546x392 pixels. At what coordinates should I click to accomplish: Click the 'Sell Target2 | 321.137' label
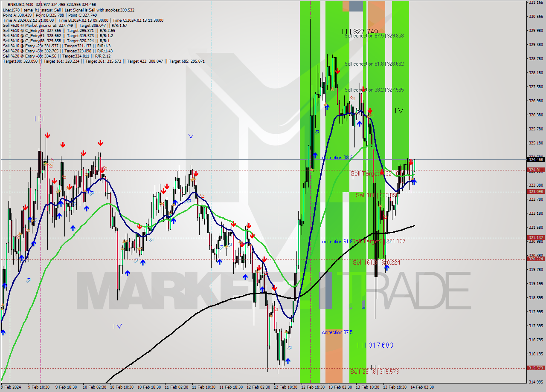tap(378, 241)
